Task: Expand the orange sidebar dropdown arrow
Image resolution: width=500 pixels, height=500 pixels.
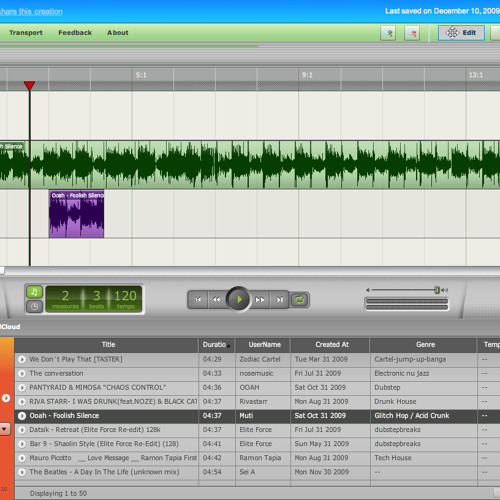Action: pos(5,429)
